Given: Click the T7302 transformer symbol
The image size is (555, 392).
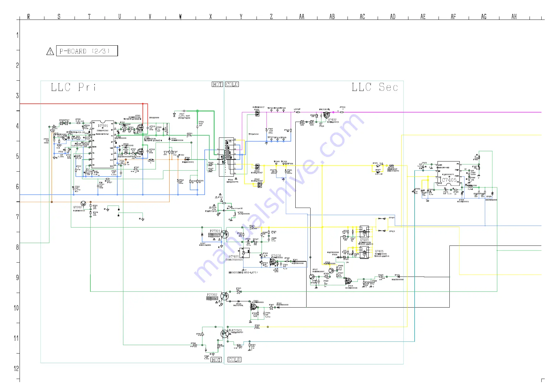Looking at the screenshot, I should 226,157.
